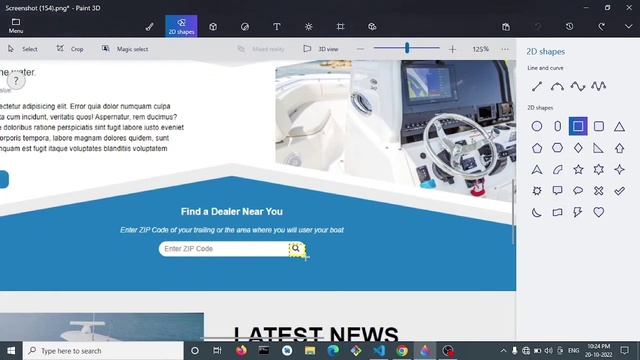640x360 pixels.
Task: Select the Four-point star shape
Action: coord(620,169)
